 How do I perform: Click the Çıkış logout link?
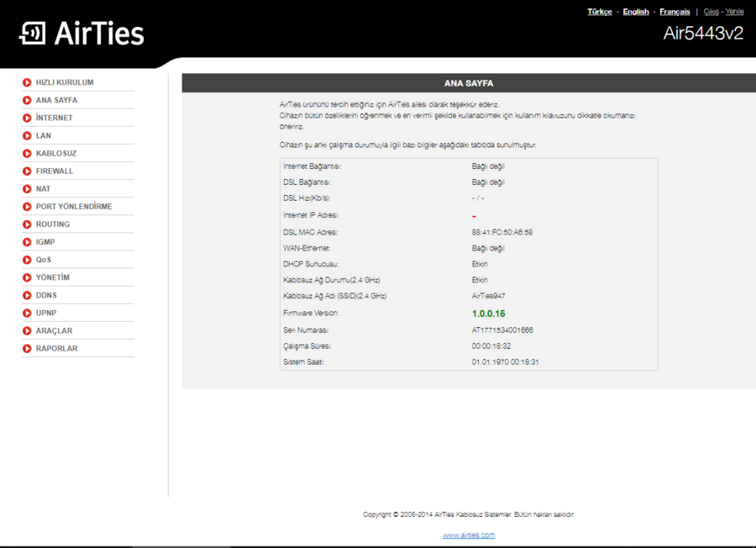point(711,12)
